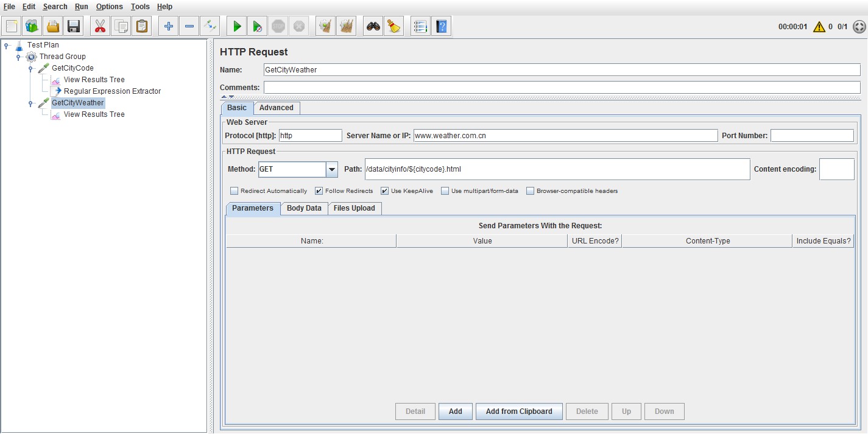Open the Options menu
Image resolution: width=868 pixels, height=434 pixels.
click(x=110, y=7)
